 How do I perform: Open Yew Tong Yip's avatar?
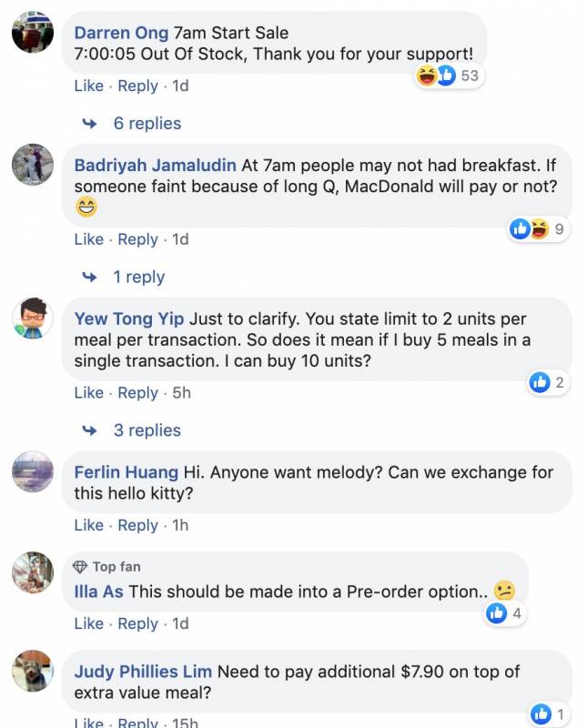[33, 318]
